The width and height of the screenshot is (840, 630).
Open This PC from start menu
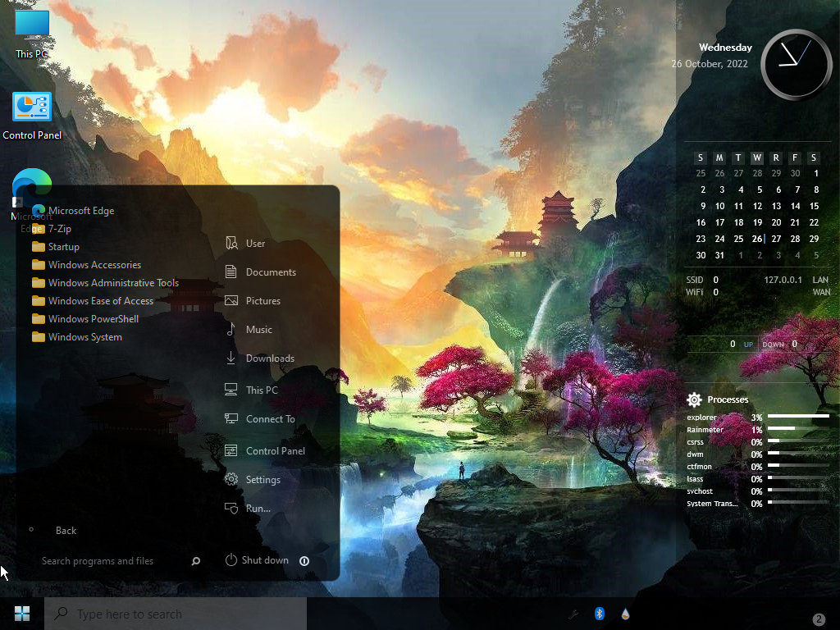pos(251,390)
